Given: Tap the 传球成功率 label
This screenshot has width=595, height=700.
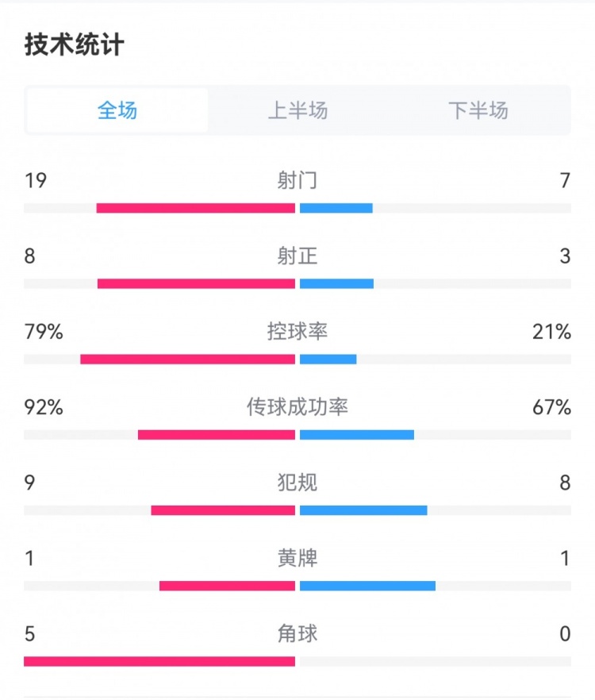Looking at the screenshot, I should (297, 407).
